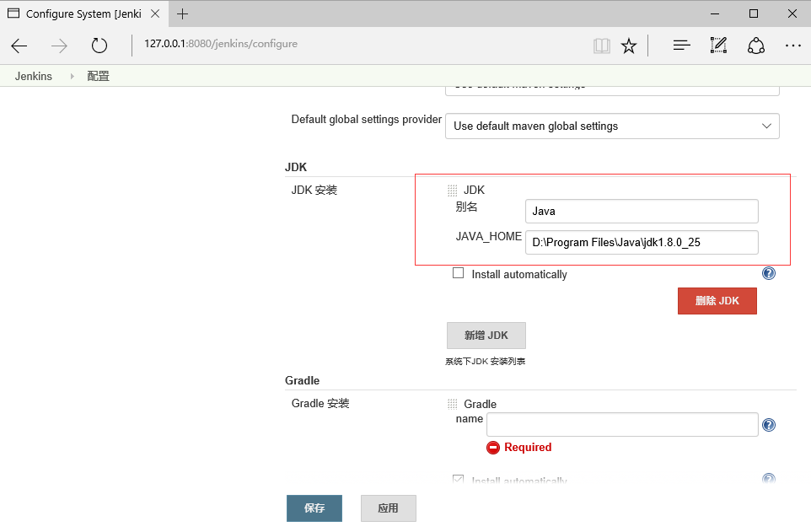
Task: Open the Edge Hub menu
Action: [681, 46]
